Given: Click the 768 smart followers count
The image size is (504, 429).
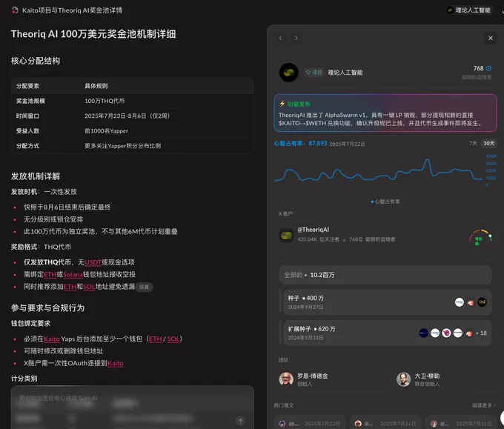Looking at the screenshot, I should (478, 68).
